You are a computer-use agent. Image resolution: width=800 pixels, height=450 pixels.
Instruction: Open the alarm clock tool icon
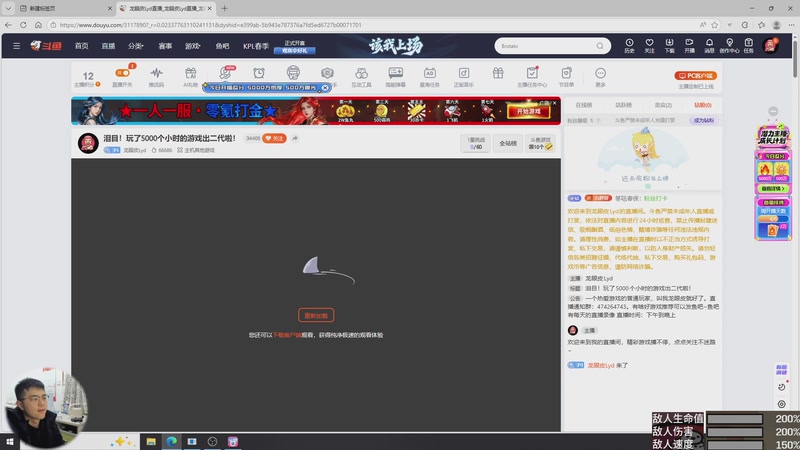click(x=259, y=73)
